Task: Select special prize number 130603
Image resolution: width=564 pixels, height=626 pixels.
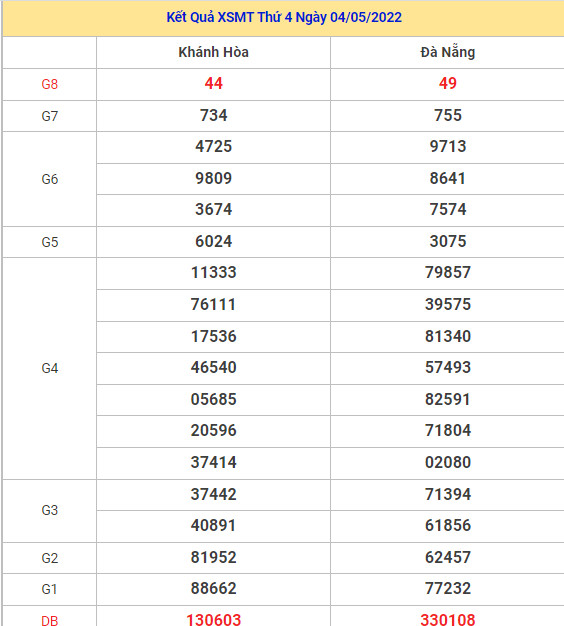Action: pyautogui.click(x=214, y=620)
